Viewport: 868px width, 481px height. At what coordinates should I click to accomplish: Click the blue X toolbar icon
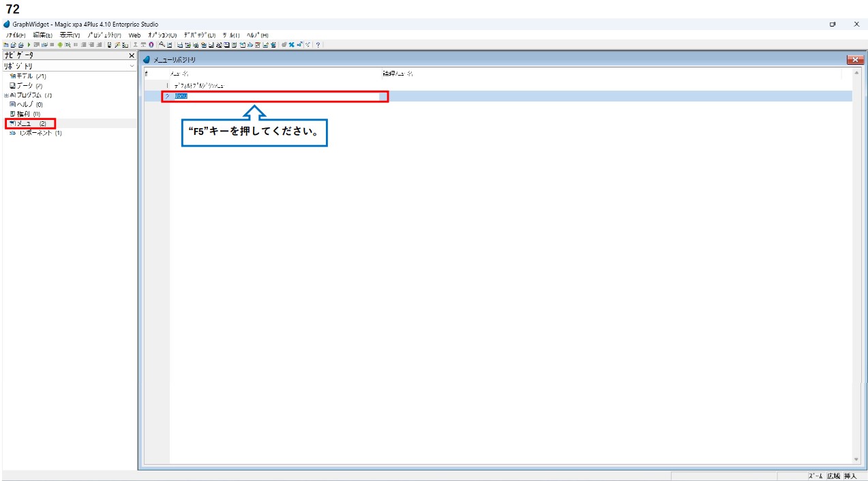[292, 45]
